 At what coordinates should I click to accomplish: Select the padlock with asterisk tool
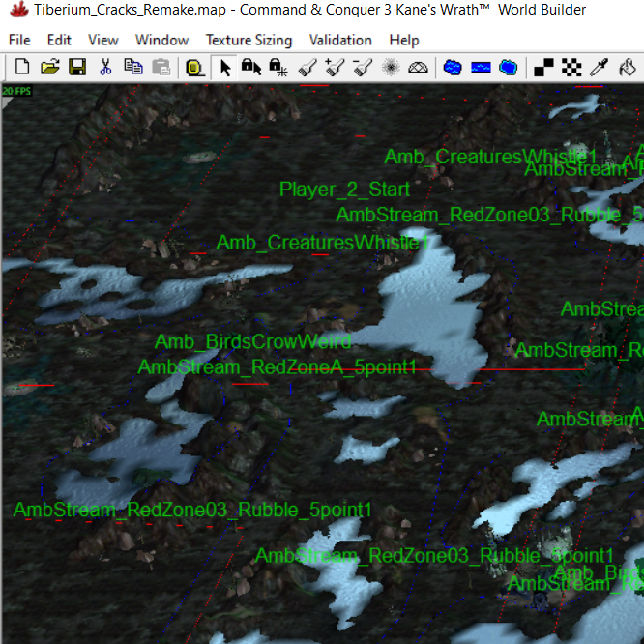[278, 67]
